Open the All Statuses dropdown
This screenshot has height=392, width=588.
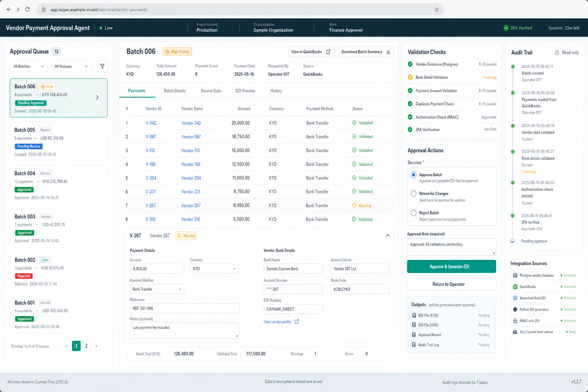click(71, 66)
